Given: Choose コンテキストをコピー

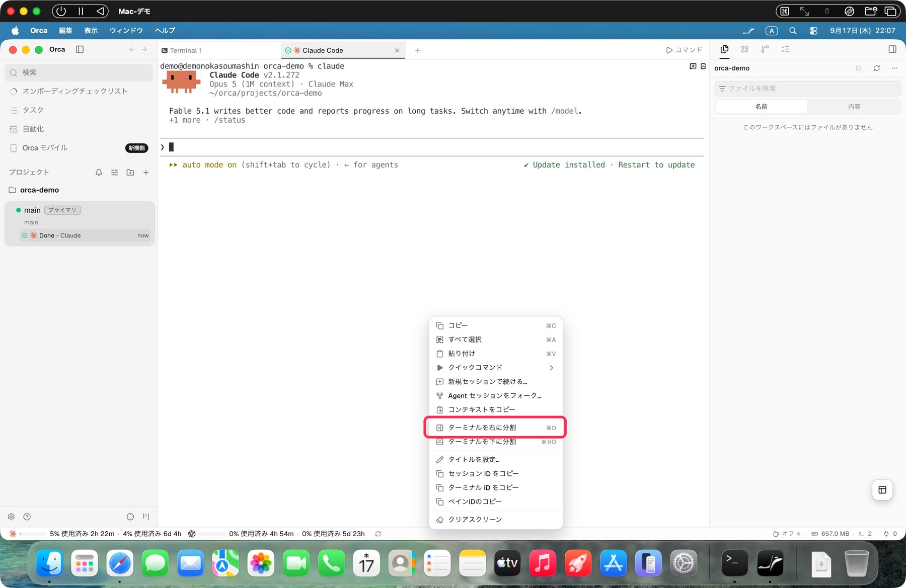Looking at the screenshot, I should [x=496, y=409].
